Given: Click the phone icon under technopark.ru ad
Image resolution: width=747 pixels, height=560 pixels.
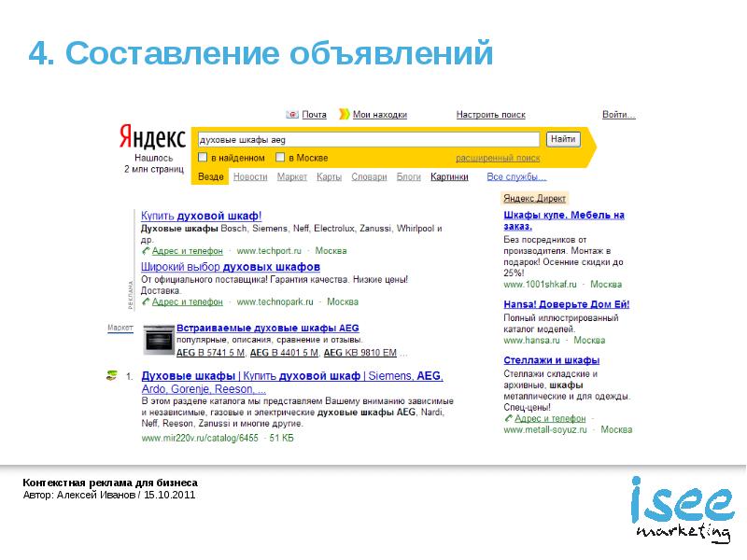Looking at the screenshot, I should 145,302.
